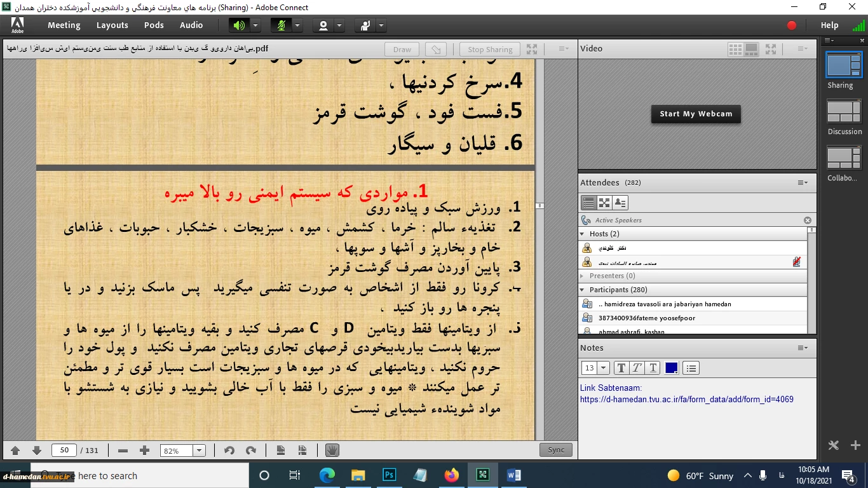Select the hand pan tool

[x=332, y=451]
